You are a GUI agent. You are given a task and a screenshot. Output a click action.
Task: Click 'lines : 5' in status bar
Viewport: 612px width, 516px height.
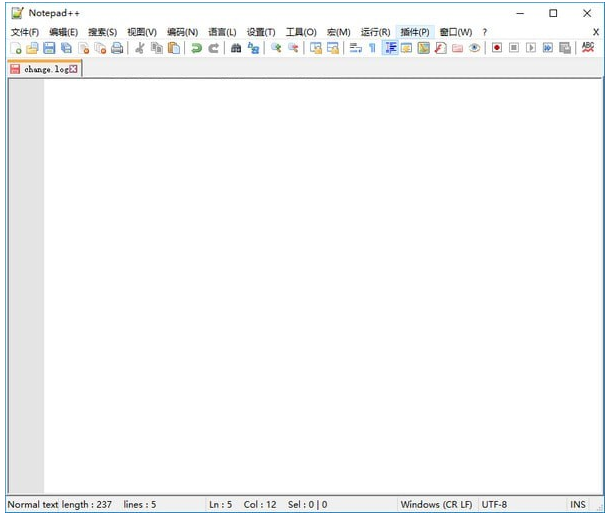coord(140,504)
